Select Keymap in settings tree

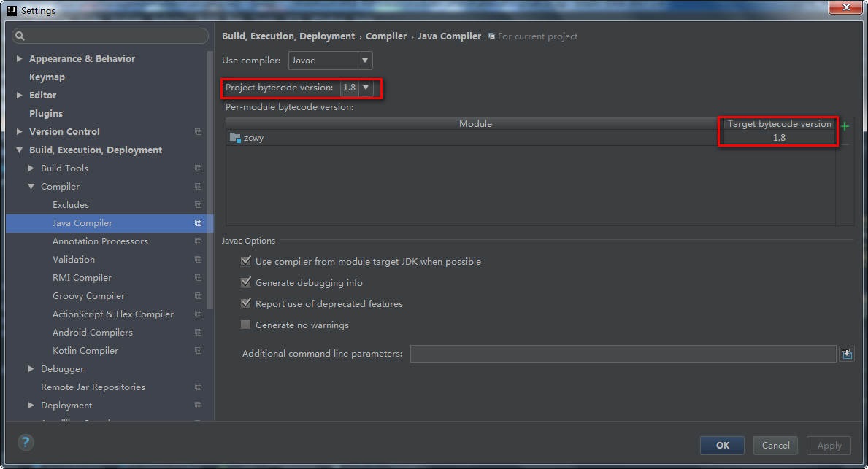(47, 77)
